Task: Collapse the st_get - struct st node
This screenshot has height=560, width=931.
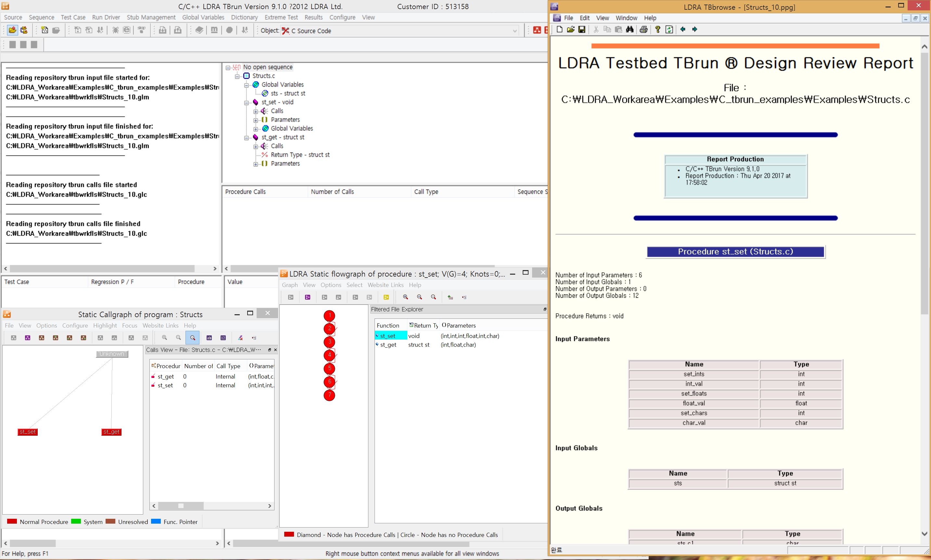Action: [x=247, y=138]
